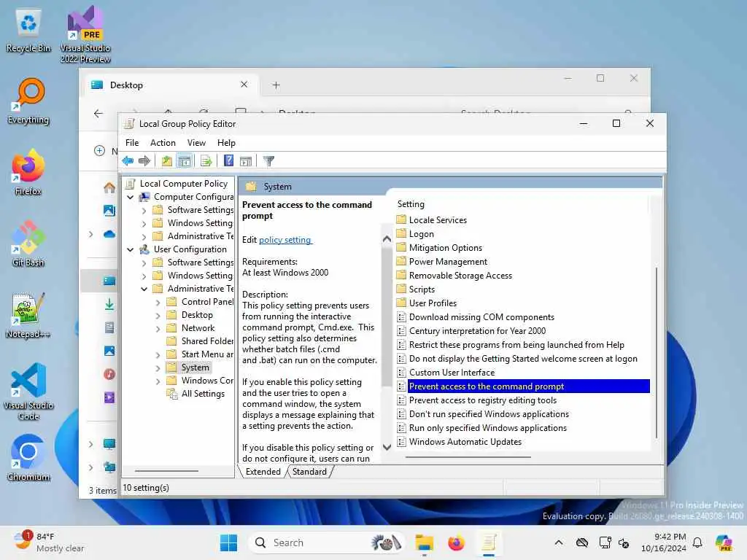Image resolution: width=747 pixels, height=560 pixels.
Task: Click the tree pane horizontal scrollbar
Action: point(166,471)
